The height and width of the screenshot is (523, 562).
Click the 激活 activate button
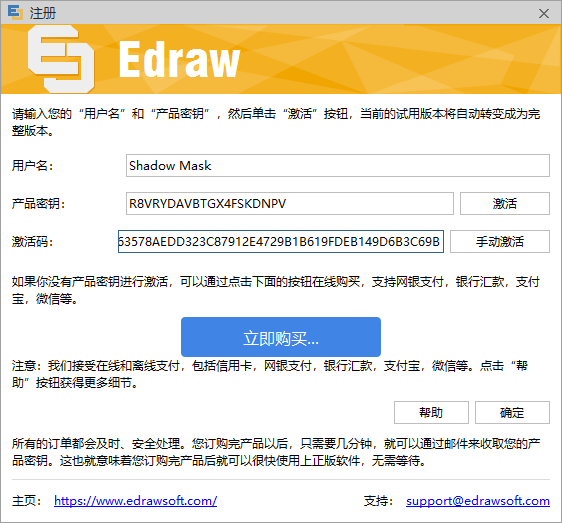click(x=505, y=204)
